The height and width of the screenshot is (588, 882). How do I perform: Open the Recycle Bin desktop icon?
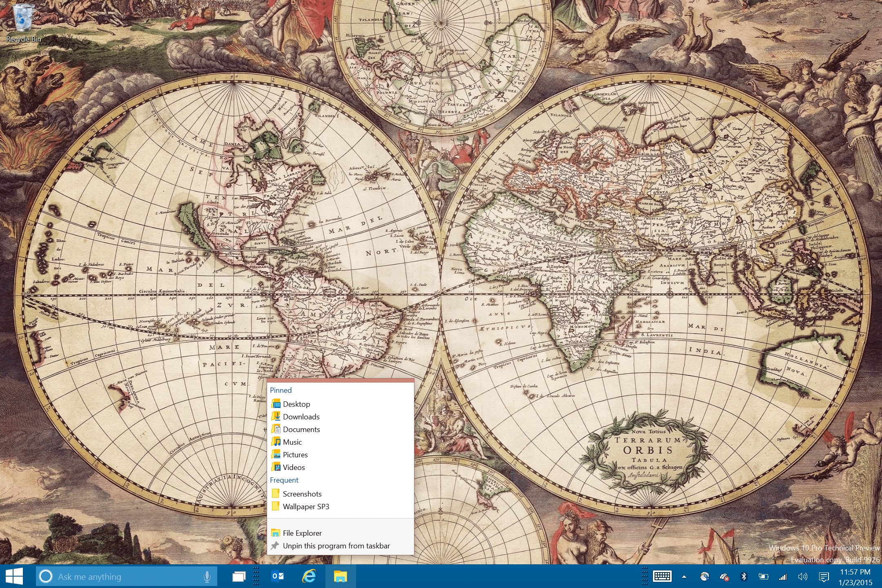(23, 22)
